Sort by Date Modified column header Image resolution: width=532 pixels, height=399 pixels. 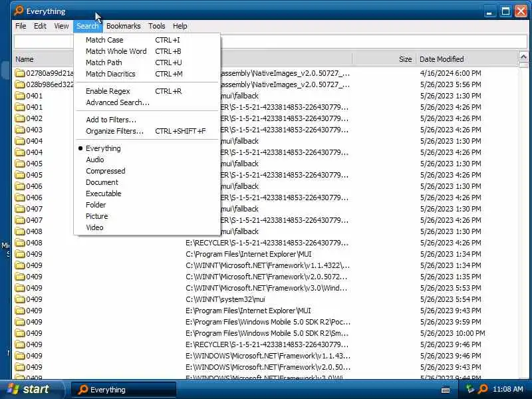pyautogui.click(x=442, y=59)
